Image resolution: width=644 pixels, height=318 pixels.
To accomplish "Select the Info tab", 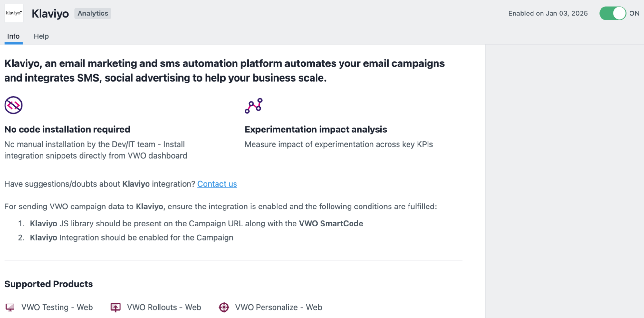I will pos(14,36).
